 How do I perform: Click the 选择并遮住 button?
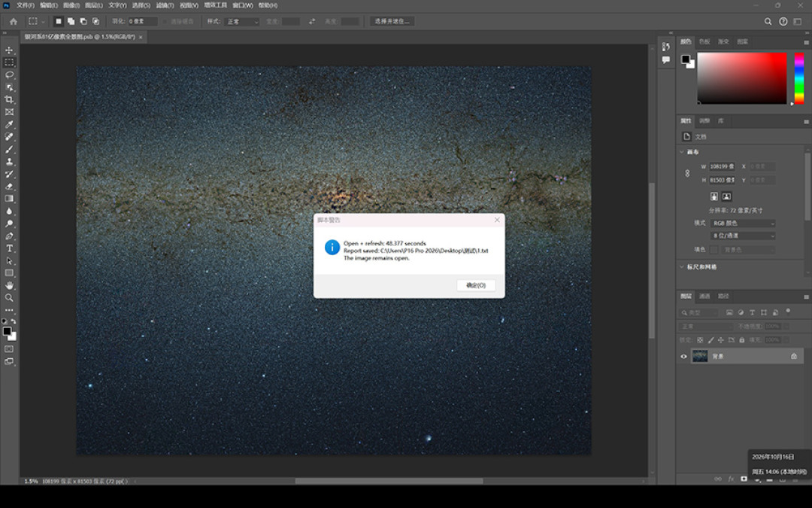point(392,22)
